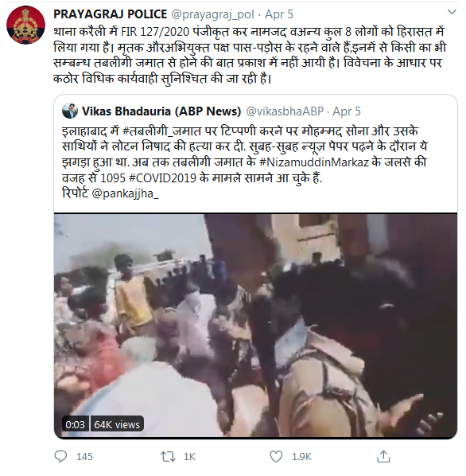
Task: Open the @pankajjha_ mention
Action: [125, 193]
